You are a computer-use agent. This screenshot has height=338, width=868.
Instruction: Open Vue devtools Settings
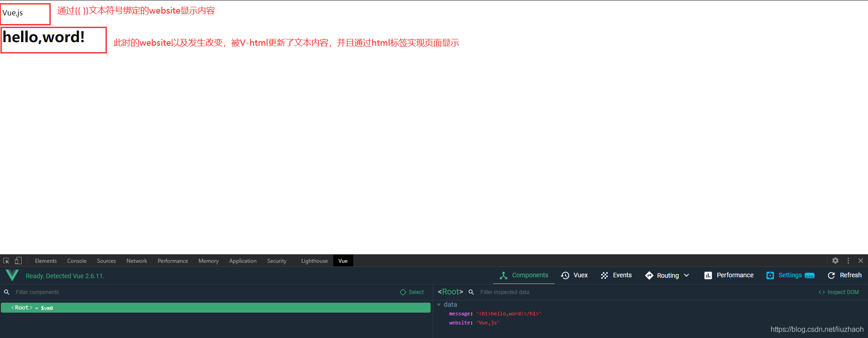pos(790,275)
